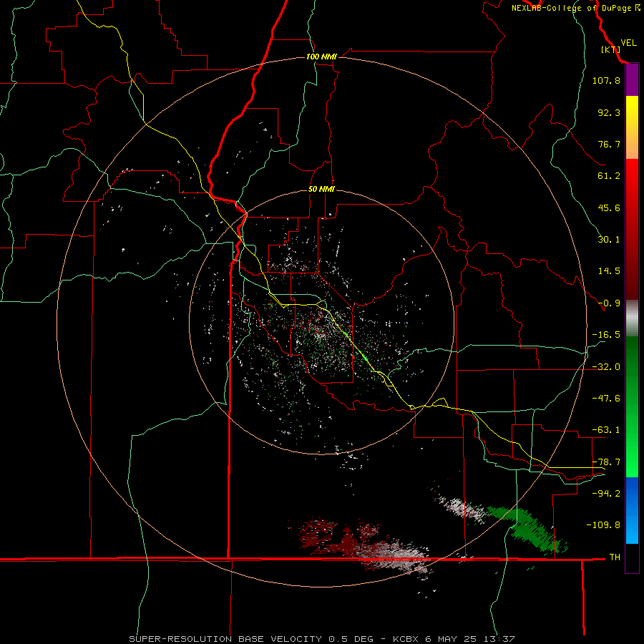Image resolution: width=644 pixels, height=644 pixels.
Task: Click the 50 NMI range ring label
Action: 321,190
